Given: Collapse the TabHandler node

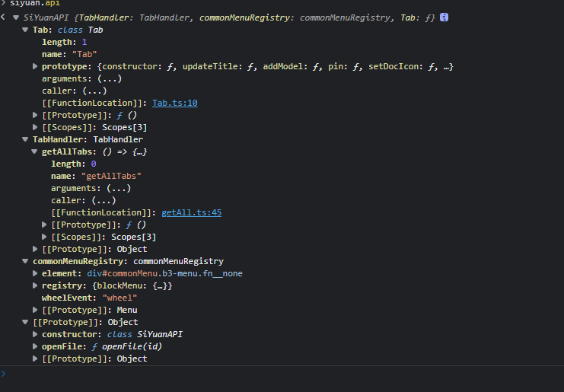Looking at the screenshot, I should [25, 139].
